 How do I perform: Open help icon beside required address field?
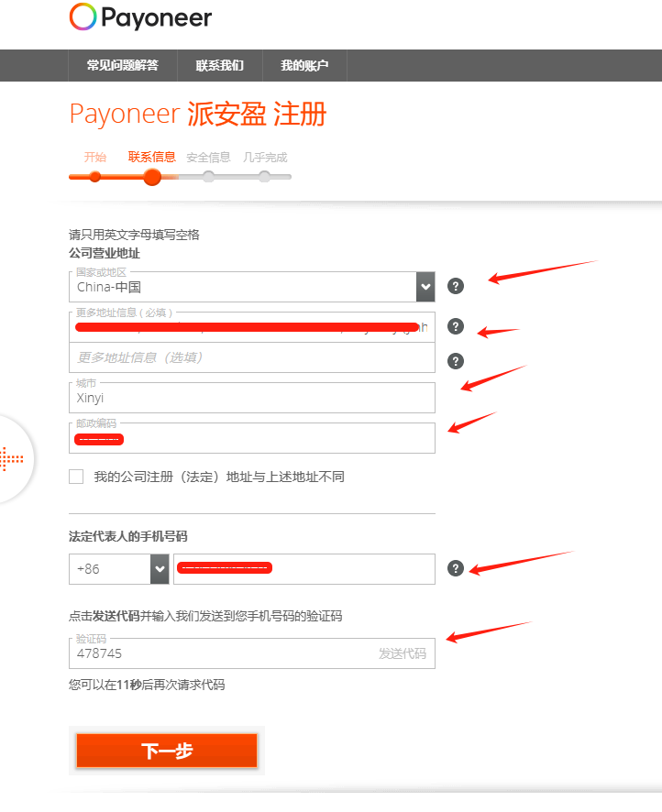tap(456, 326)
